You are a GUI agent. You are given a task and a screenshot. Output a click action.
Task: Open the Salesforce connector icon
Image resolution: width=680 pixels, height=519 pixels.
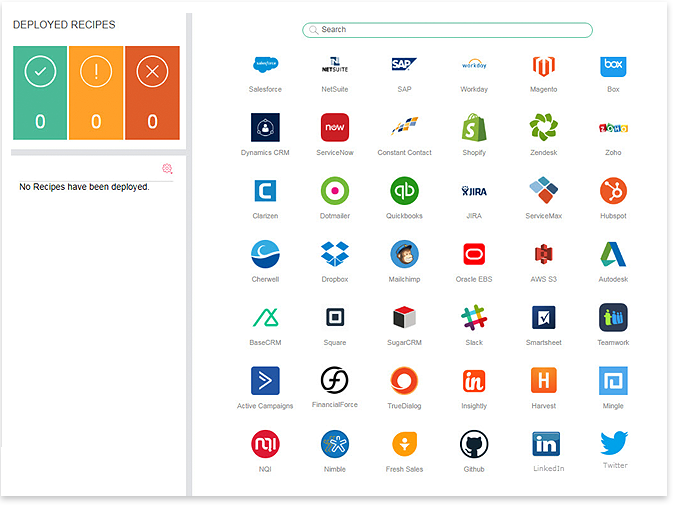coord(265,65)
